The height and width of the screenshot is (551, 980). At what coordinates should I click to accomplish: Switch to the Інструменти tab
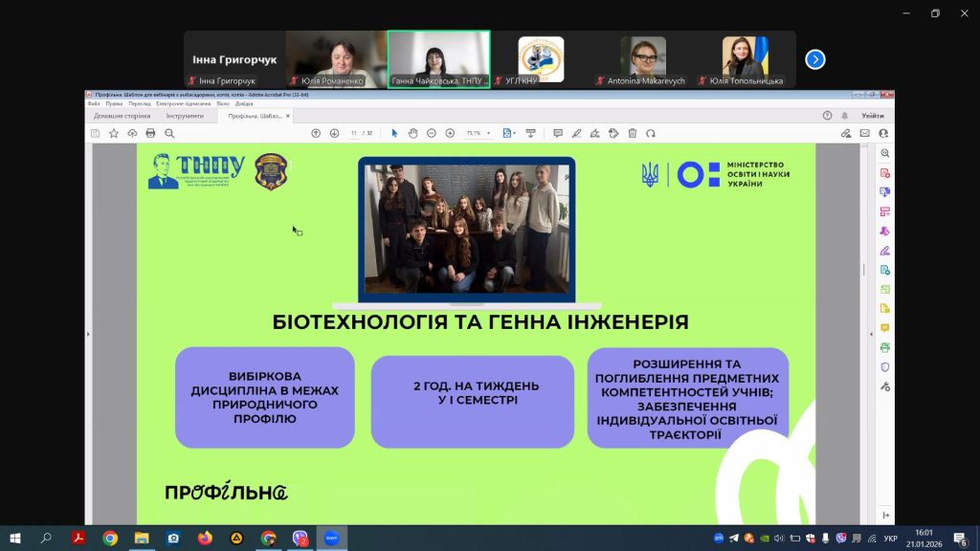185,116
